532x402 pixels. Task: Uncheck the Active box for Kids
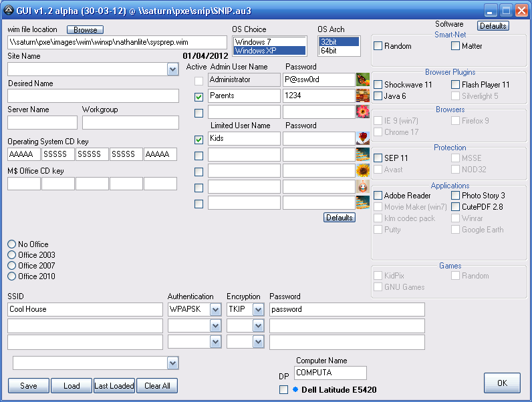[x=198, y=140]
